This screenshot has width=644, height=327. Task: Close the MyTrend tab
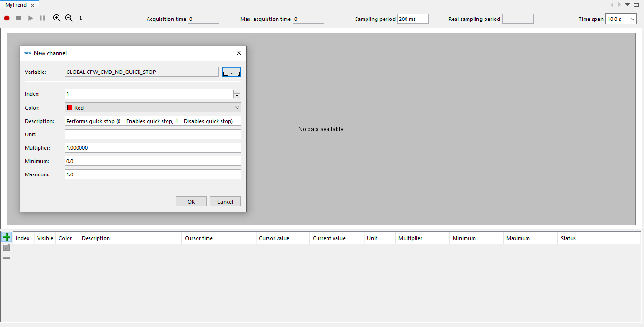pos(32,5)
